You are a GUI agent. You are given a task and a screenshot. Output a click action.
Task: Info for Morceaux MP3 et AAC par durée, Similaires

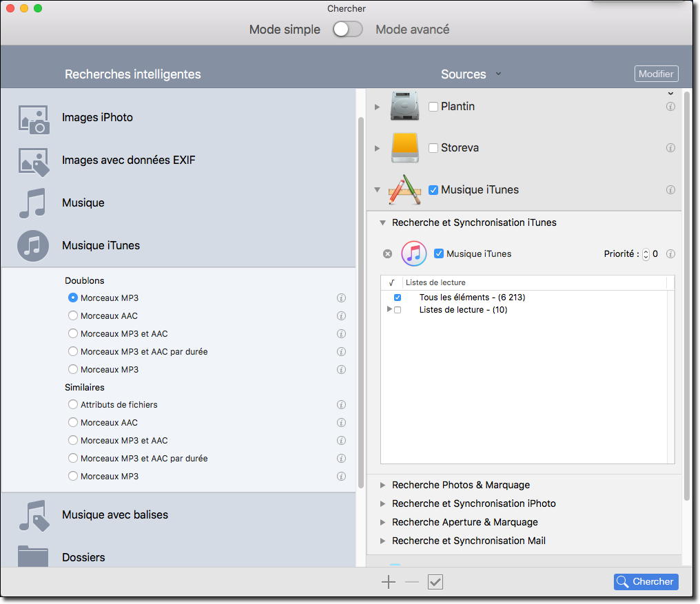click(341, 458)
